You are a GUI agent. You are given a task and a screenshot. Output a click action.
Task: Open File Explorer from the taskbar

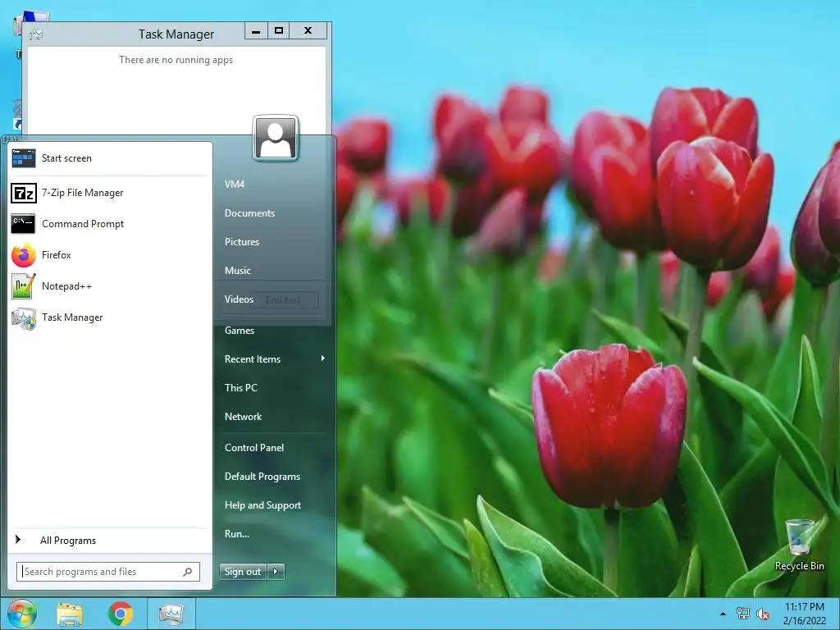click(70, 614)
